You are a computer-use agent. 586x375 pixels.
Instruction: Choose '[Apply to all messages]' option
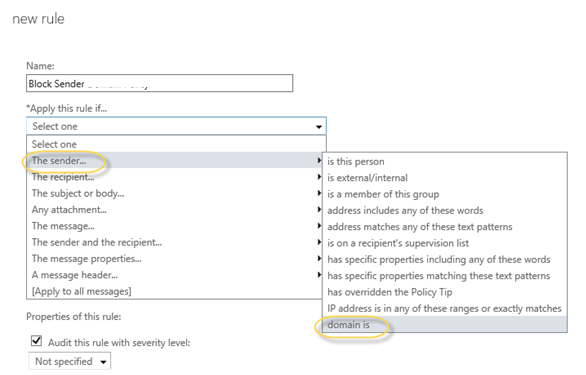[x=174, y=291]
